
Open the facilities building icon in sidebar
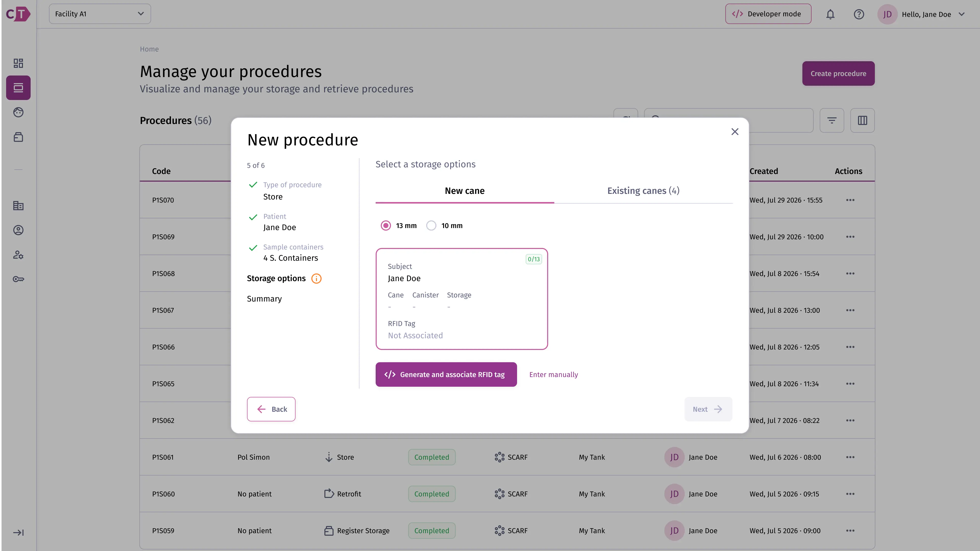[18, 206]
